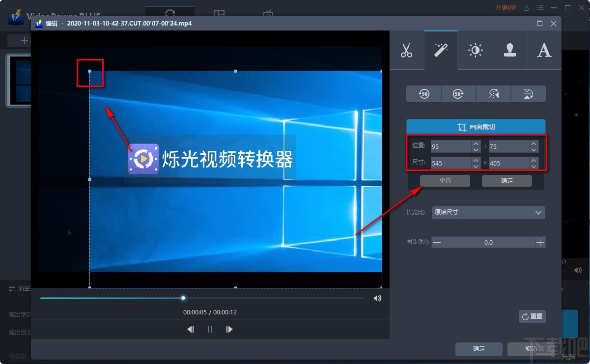
Task: Click the plus button of 同步(秒)
Action: point(540,242)
